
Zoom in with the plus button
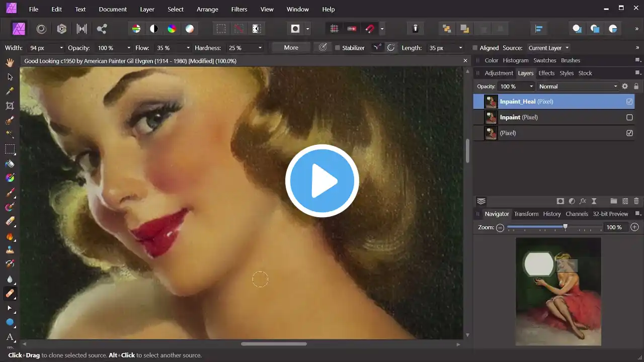click(x=634, y=227)
